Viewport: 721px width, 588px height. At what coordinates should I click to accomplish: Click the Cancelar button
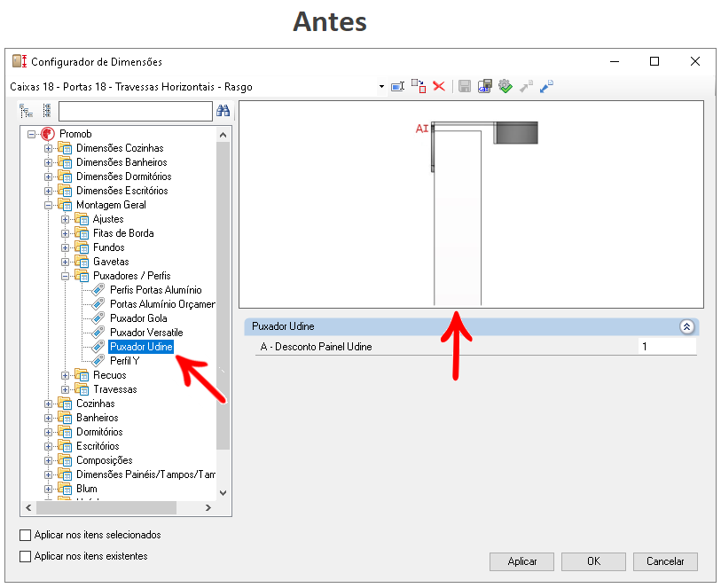coord(665,561)
